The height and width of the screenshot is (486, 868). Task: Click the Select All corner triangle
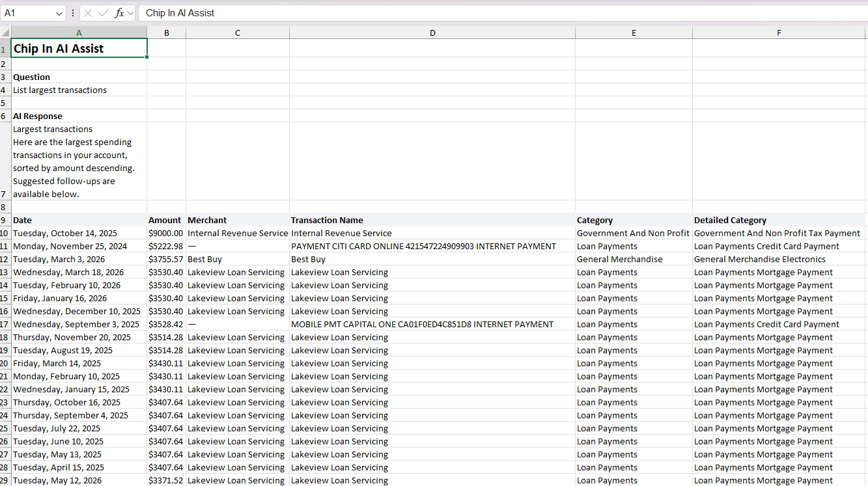5,32
